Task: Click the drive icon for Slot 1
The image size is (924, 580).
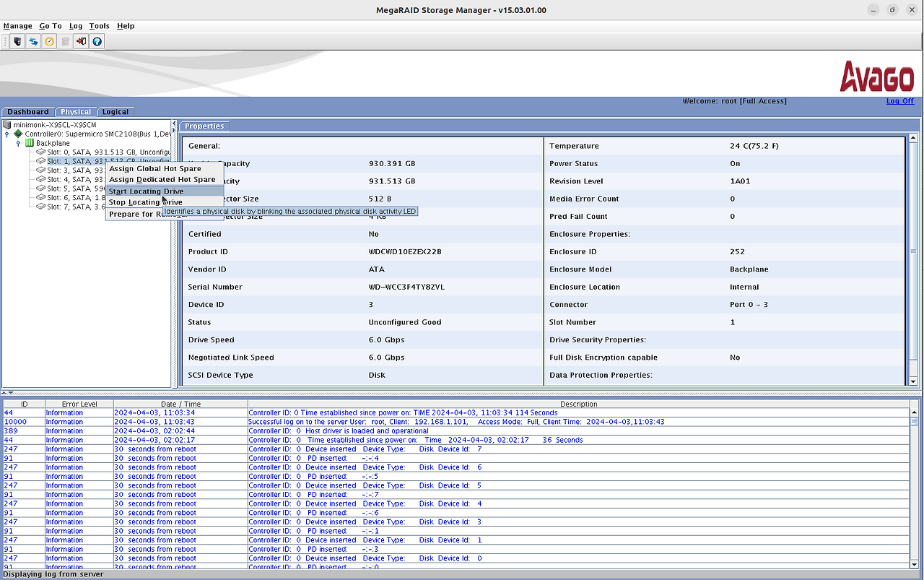Action: coord(41,161)
